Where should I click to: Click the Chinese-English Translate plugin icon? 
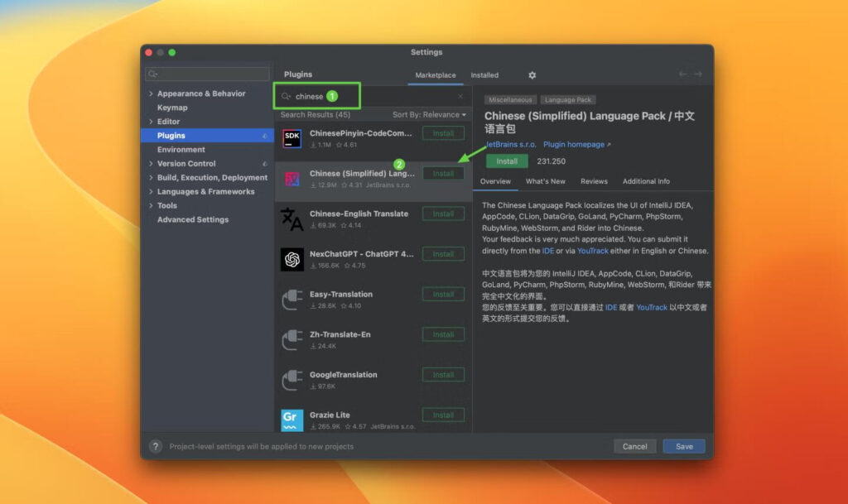click(292, 218)
